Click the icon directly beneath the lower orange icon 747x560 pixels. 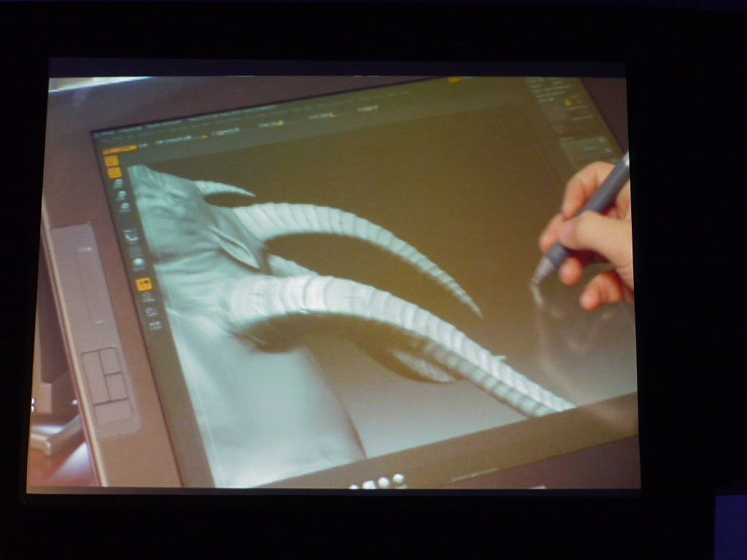[x=148, y=297]
